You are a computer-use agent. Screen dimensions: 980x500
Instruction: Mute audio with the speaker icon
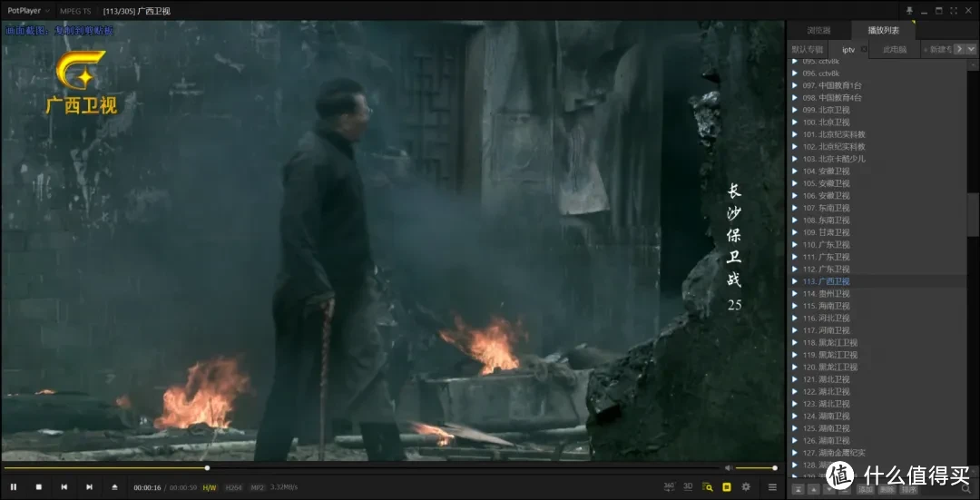click(728, 468)
